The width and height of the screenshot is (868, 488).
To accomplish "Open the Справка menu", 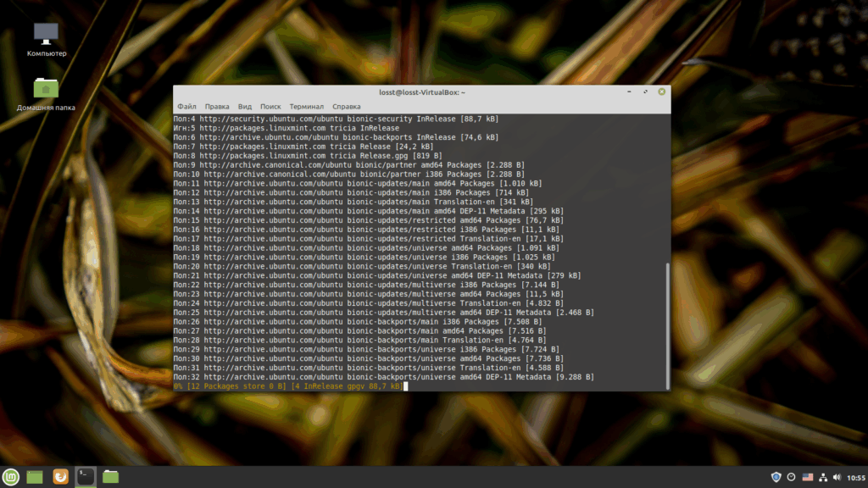I will pyautogui.click(x=347, y=106).
